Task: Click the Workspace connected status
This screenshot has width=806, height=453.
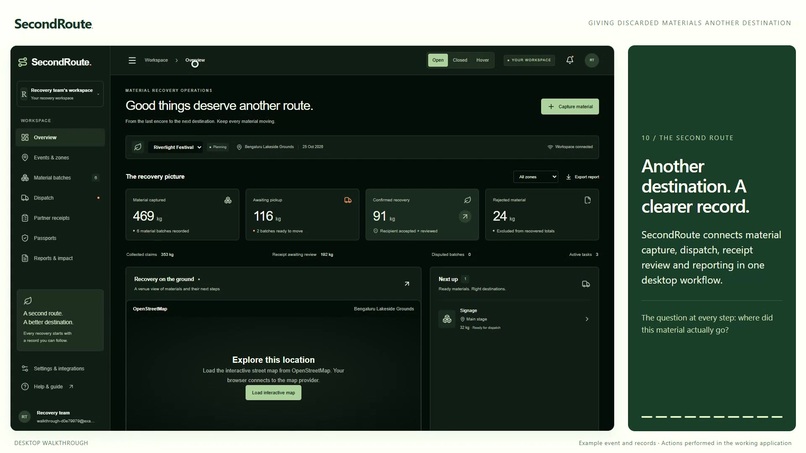Action: pyautogui.click(x=570, y=147)
